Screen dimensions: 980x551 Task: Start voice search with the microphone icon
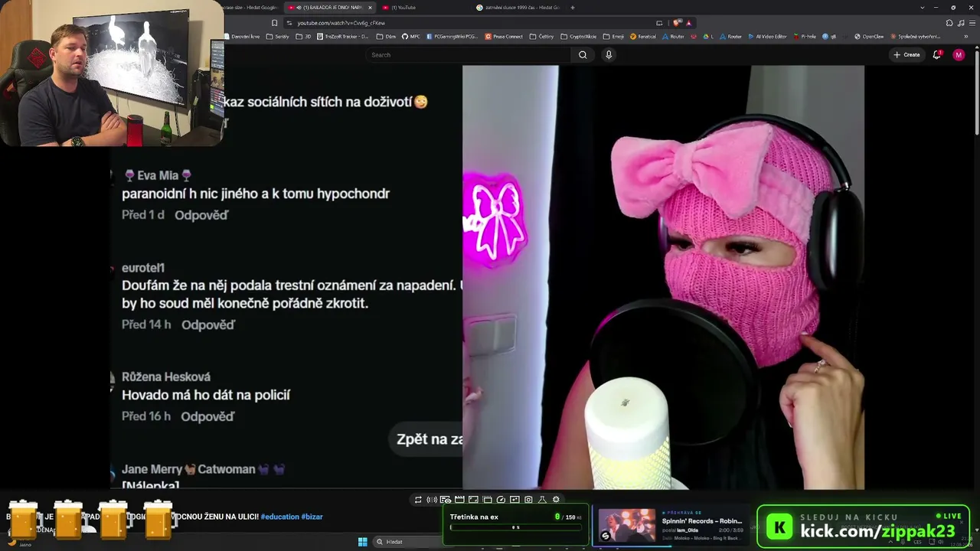click(609, 55)
